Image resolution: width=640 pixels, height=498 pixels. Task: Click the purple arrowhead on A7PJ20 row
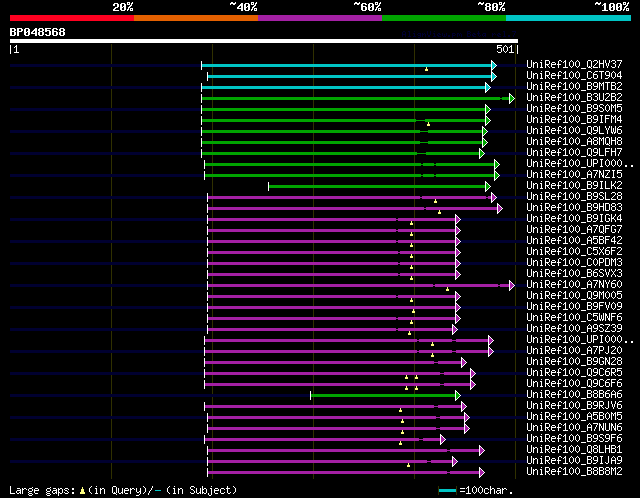[491, 351]
